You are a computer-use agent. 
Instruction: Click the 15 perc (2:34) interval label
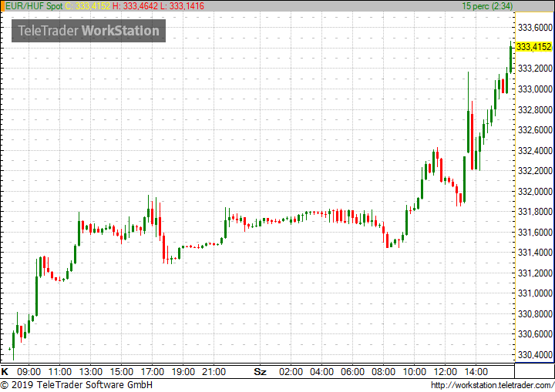point(487,6)
